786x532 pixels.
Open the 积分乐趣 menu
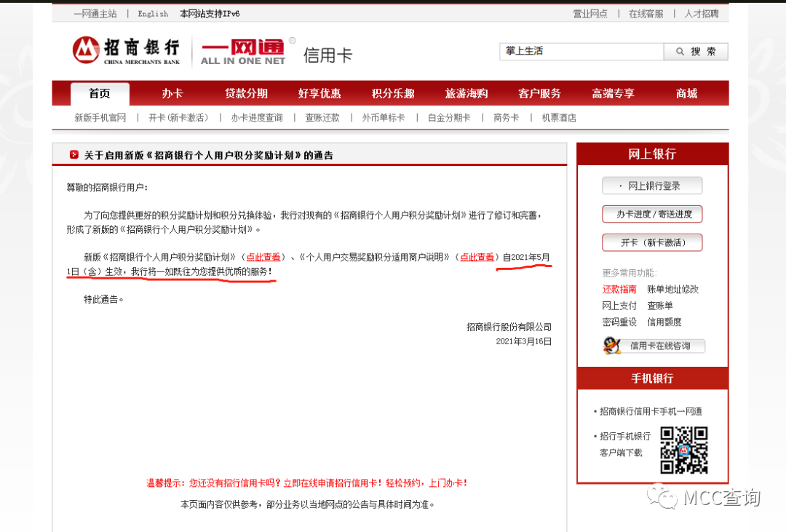click(393, 94)
